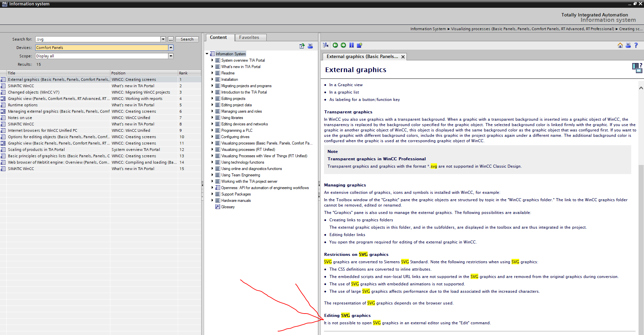Image resolution: width=644 pixels, height=335 pixels.
Task: Click the bookmark icon in the reading toolbar
Action: pos(352,45)
